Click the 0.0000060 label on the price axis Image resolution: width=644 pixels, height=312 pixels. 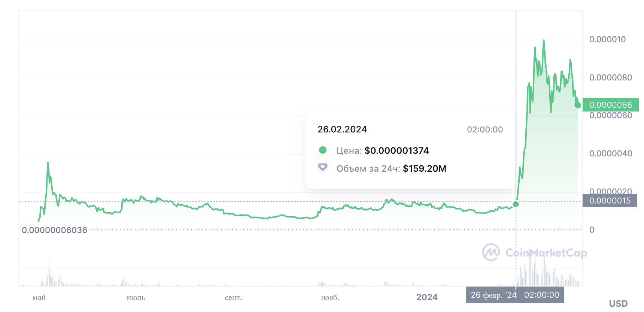click(611, 116)
